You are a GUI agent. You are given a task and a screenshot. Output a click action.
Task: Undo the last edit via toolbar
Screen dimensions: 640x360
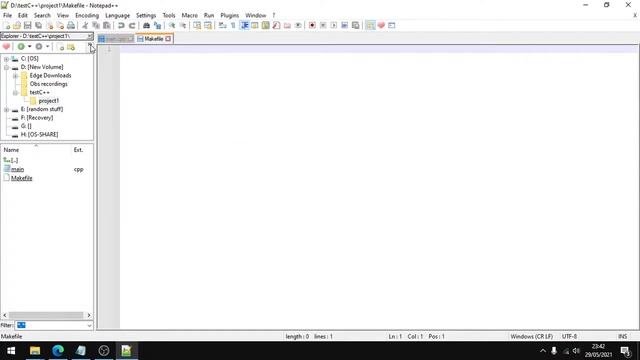(121, 25)
